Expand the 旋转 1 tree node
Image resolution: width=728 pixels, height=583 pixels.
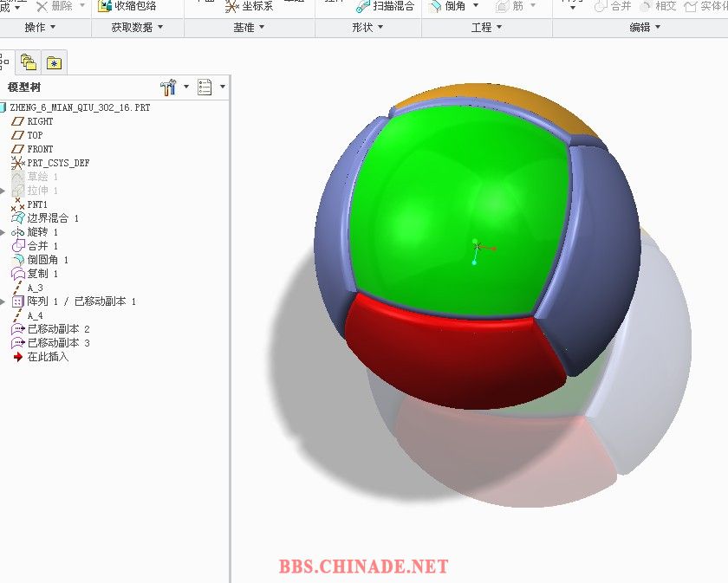(3, 232)
